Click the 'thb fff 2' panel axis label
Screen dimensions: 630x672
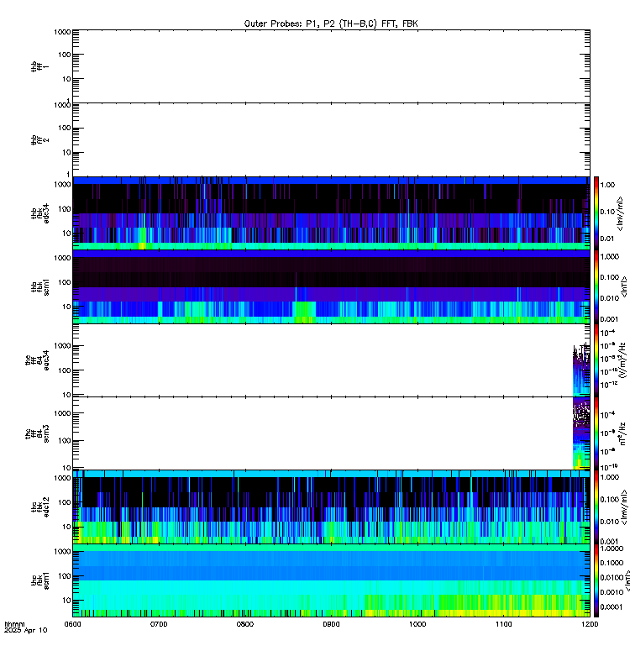39,139
